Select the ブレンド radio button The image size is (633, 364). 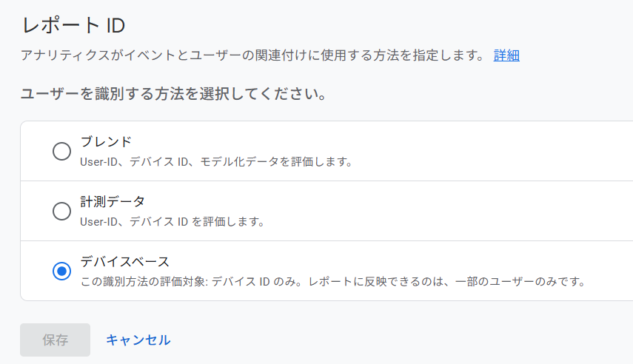click(62, 152)
